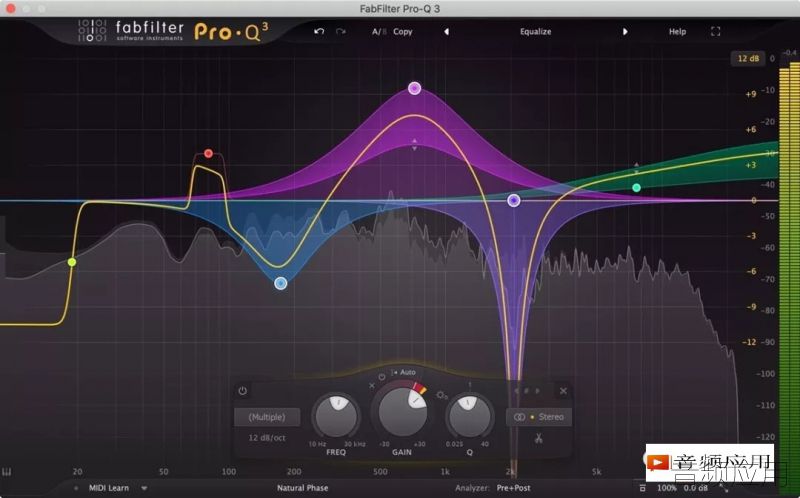Open the 12 dB/oct slope dropdown
The height and width of the screenshot is (498, 800).
coord(267,438)
